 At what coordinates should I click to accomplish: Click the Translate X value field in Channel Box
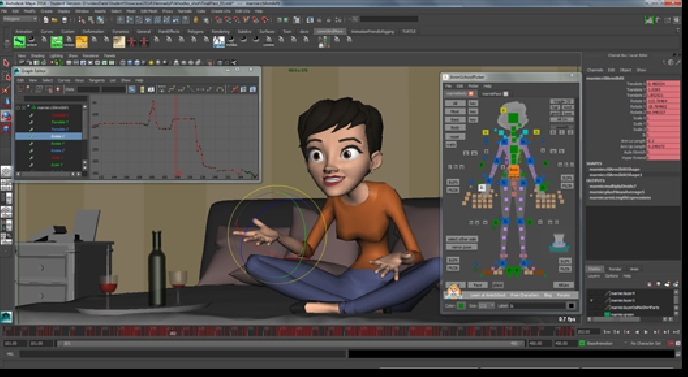pos(663,83)
